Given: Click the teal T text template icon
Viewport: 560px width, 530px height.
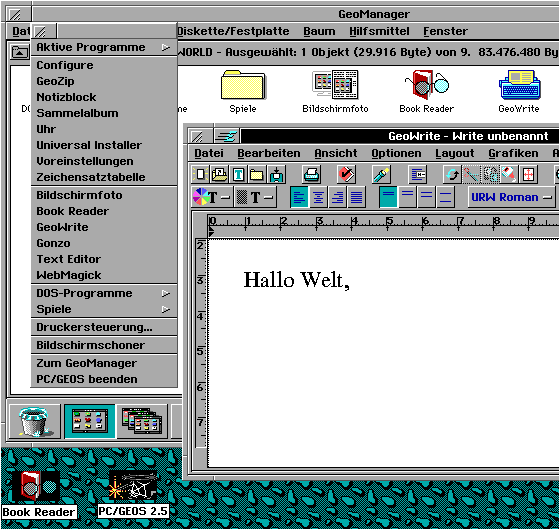Looking at the screenshot, I should tap(238, 174).
